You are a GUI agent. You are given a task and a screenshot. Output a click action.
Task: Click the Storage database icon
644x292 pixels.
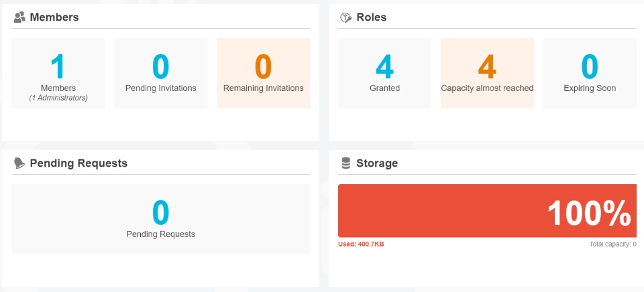point(345,163)
